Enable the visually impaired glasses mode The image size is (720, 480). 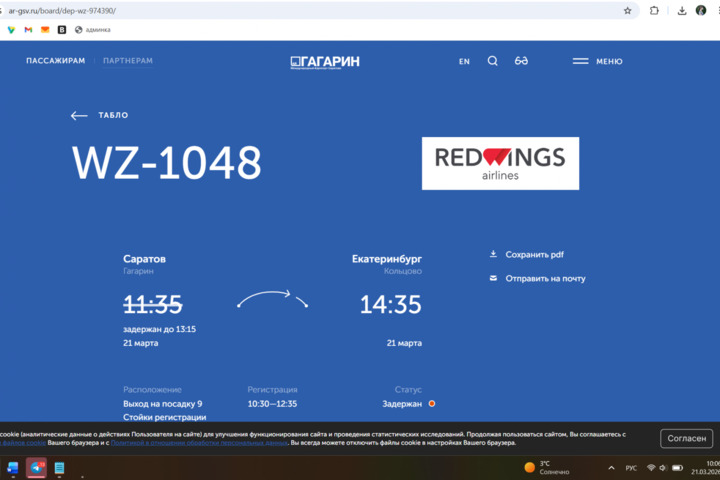pyautogui.click(x=521, y=61)
